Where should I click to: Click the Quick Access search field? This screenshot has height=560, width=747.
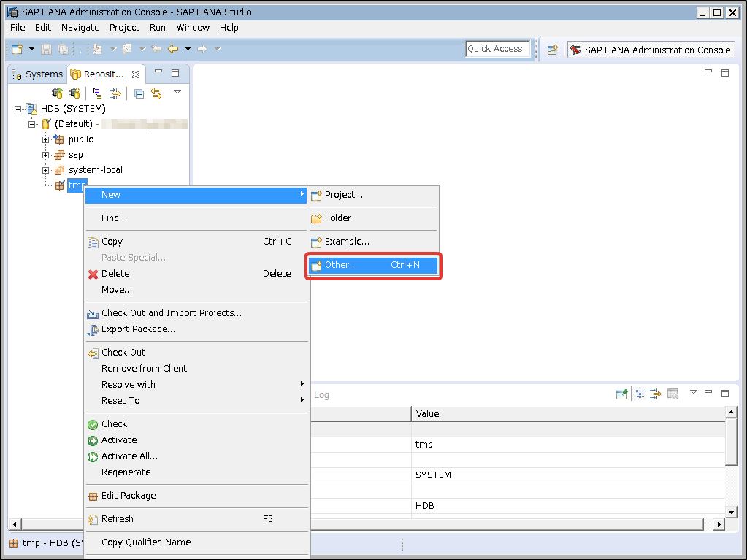(497, 49)
